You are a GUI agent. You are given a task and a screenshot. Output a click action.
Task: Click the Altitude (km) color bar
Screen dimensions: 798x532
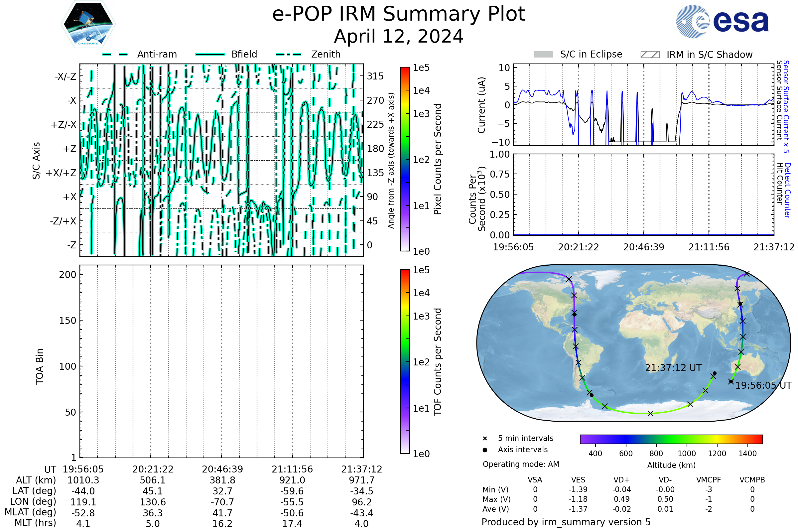point(671,439)
